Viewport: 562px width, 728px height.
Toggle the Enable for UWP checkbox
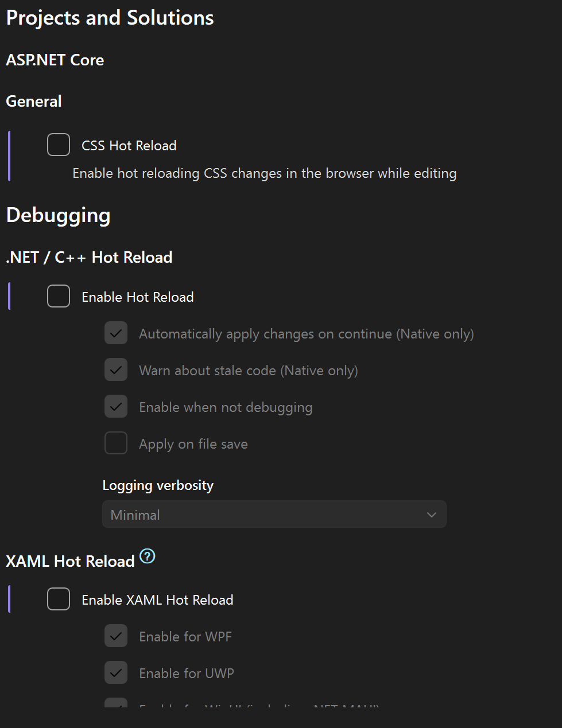click(116, 673)
